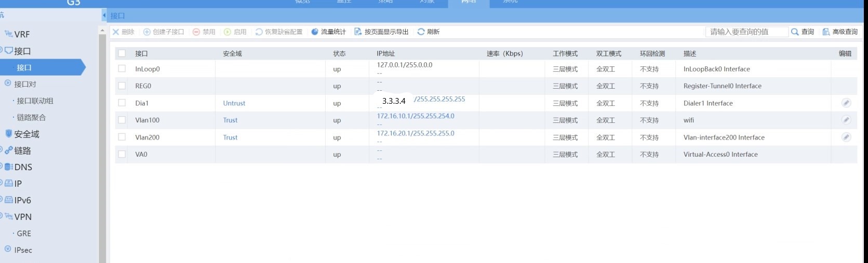Click the 172.16.10.1 IP address link
Viewport: 868px width, 263px height.
pyautogui.click(x=416, y=116)
